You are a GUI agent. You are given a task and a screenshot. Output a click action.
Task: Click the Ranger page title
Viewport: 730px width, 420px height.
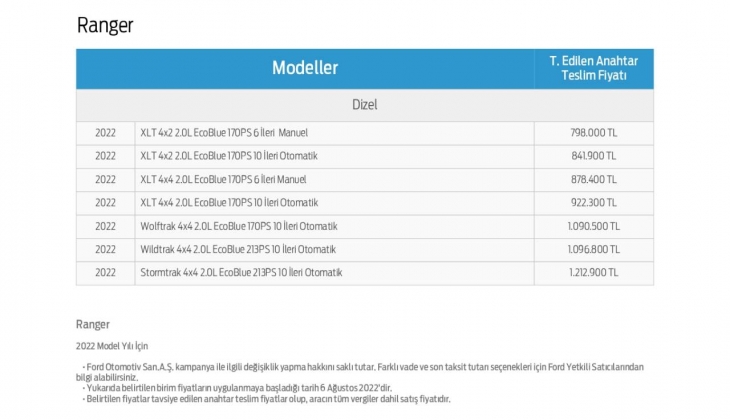click(105, 25)
